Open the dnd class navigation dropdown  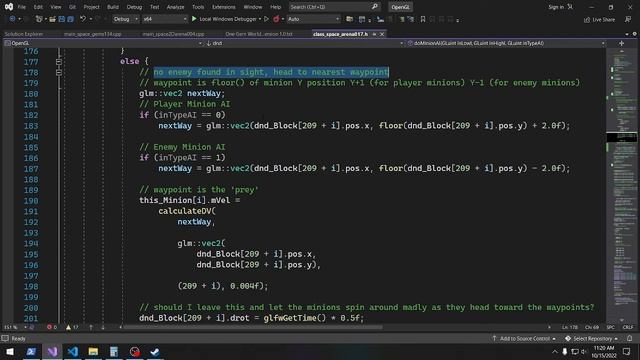tap(304, 43)
